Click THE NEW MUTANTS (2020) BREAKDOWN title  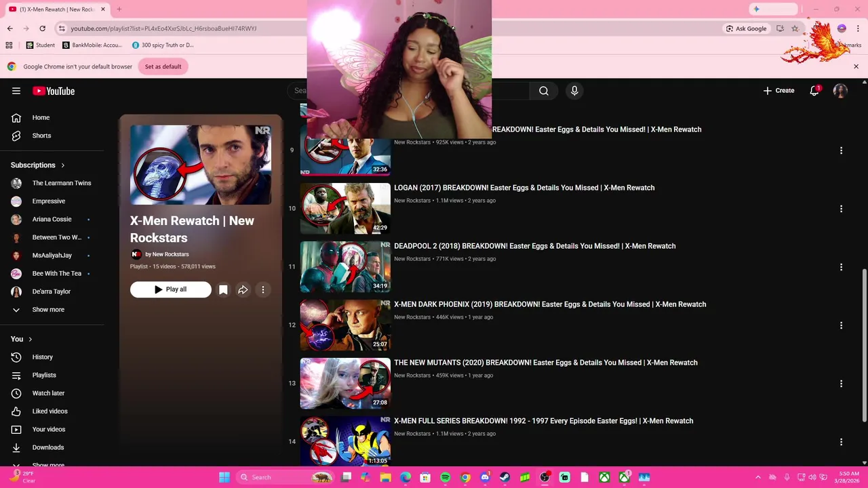tap(546, 363)
